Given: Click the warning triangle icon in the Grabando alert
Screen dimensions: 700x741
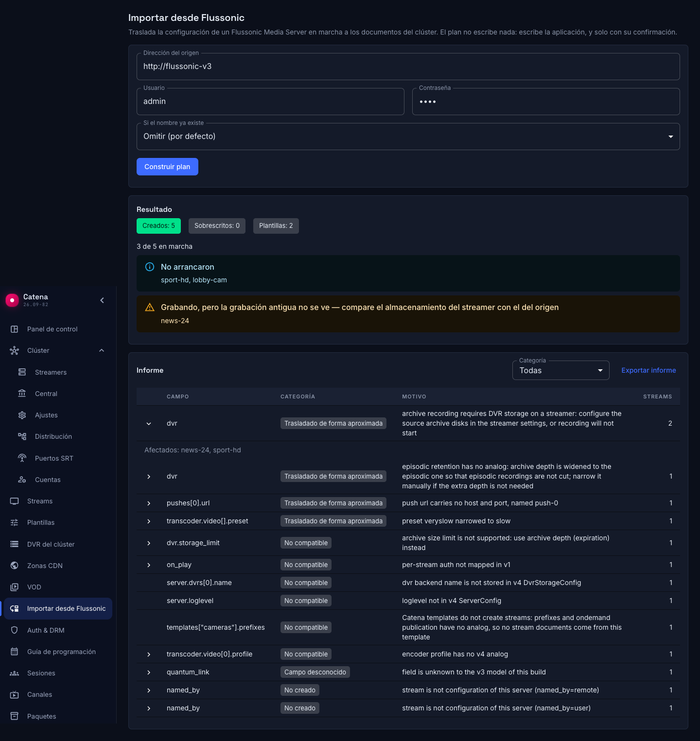Looking at the screenshot, I should tap(150, 307).
